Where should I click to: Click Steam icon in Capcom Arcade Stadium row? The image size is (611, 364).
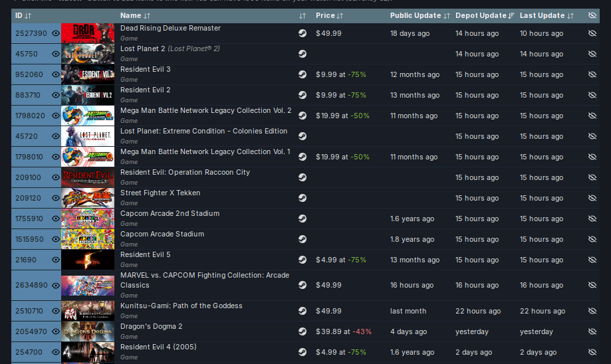(x=303, y=239)
